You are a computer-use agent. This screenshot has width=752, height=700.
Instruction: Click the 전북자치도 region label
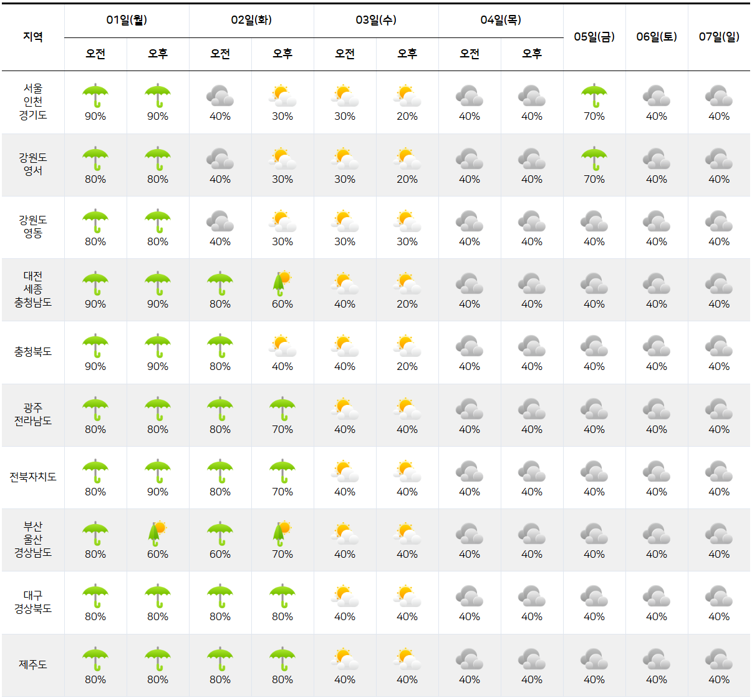point(33,477)
